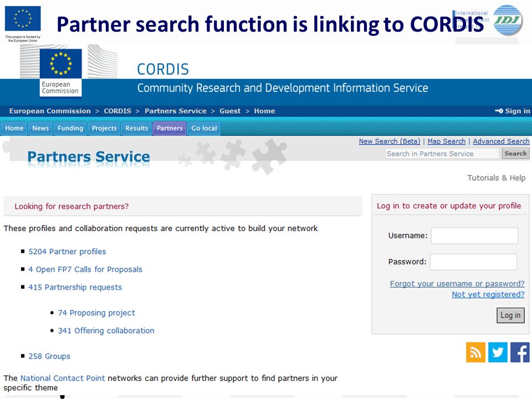The image size is (532, 399).
Task: Click the European Commission logo
Action: pyautogui.click(x=61, y=73)
